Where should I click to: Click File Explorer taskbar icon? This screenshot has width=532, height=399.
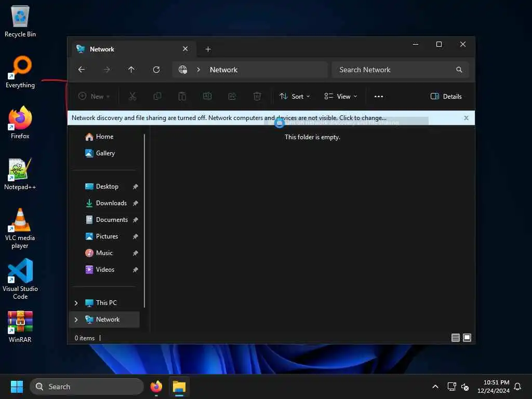[179, 387]
